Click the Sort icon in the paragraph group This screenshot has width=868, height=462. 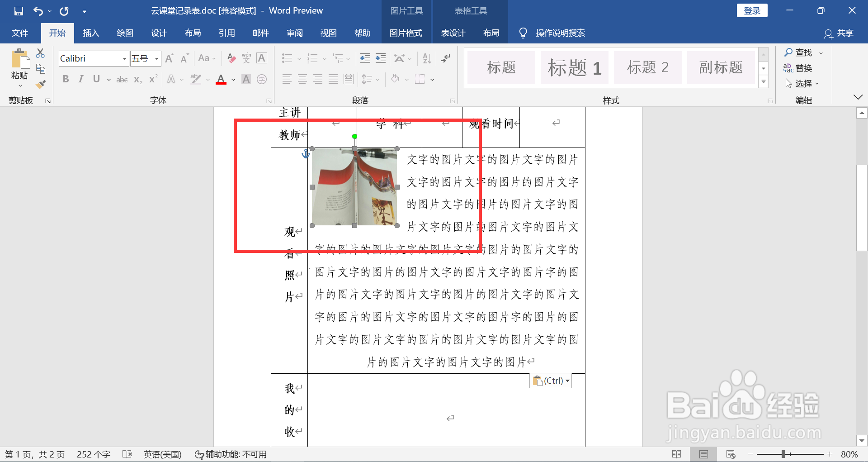point(426,58)
